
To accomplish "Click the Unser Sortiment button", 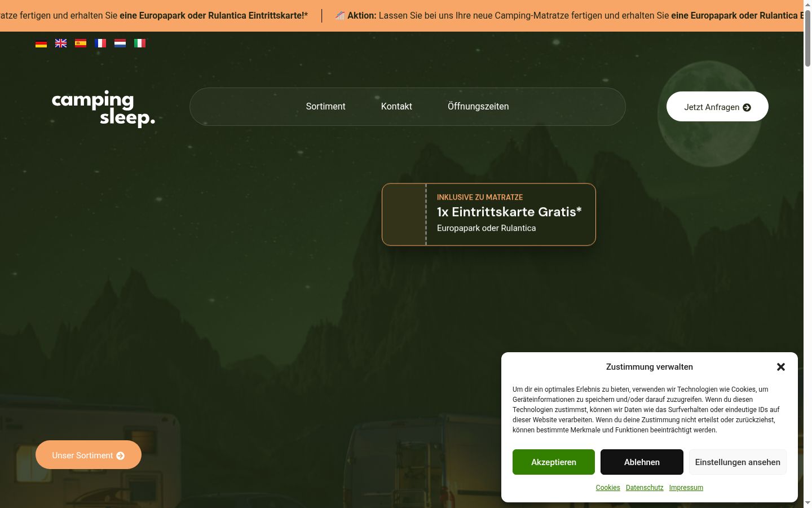I will (x=89, y=455).
